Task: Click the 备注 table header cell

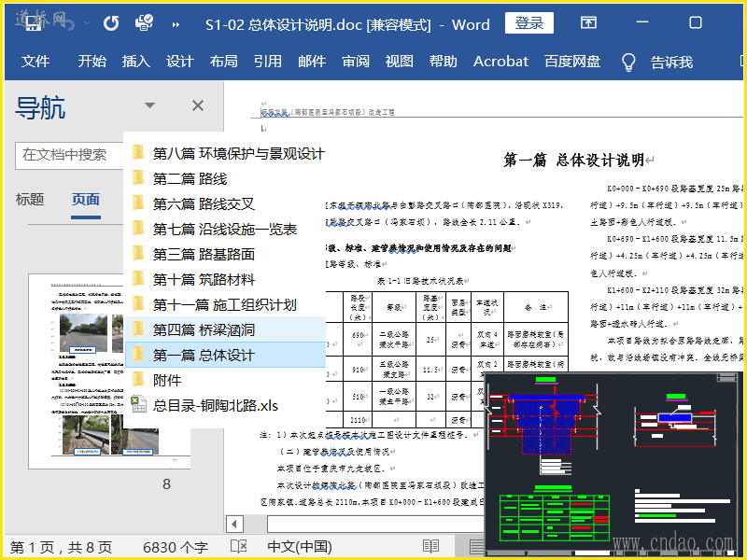Action: [535, 307]
